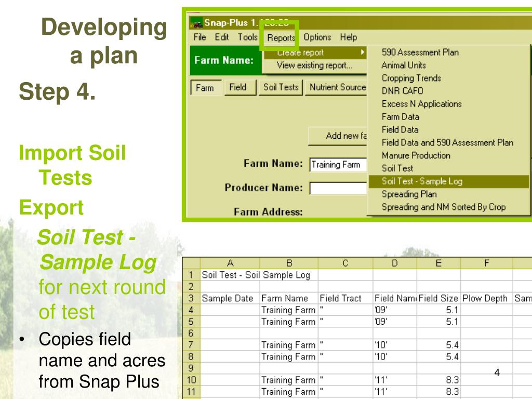Open the Tools menu
The image size is (532, 399).
point(248,37)
